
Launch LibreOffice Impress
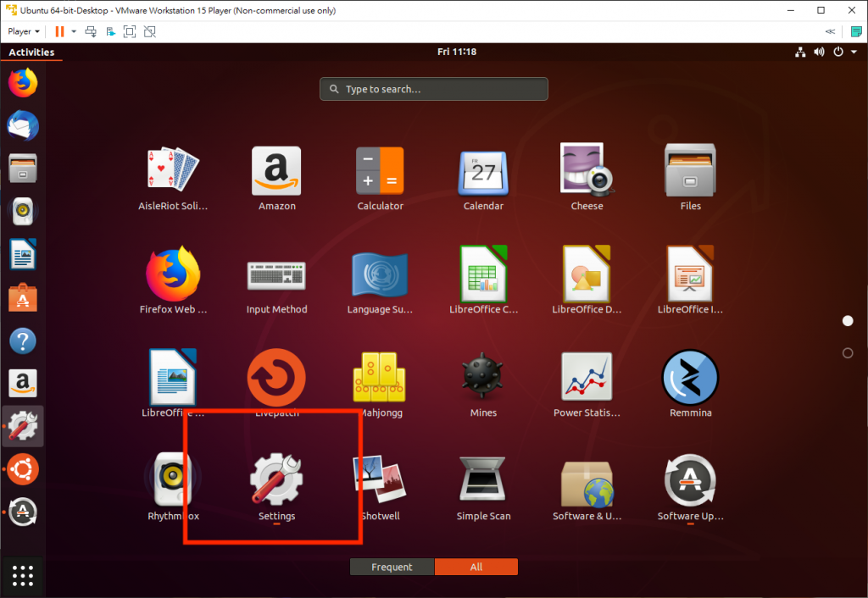(x=690, y=281)
